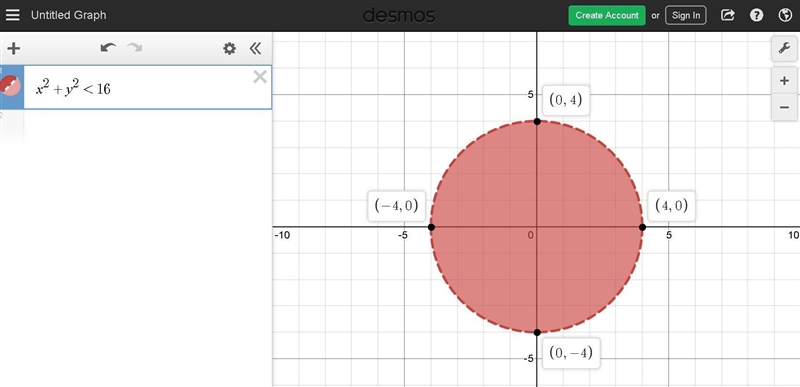Screen dimensions: 800x387
Task: Open the hamburger main menu
Action: pos(13,15)
